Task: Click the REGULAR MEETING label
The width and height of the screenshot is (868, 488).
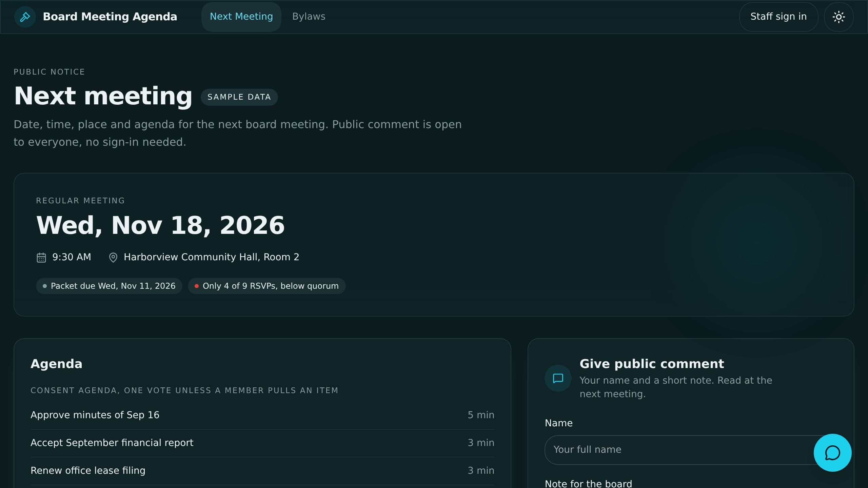Action: [x=80, y=201]
